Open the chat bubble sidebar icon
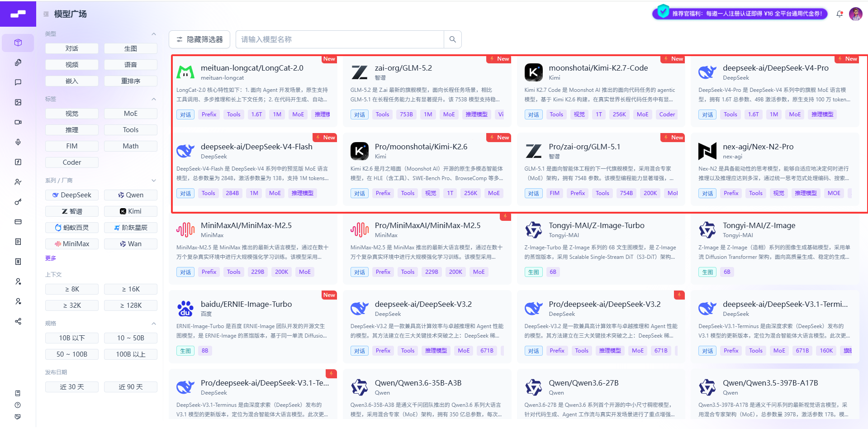The width and height of the screenshot is (868, 429). click(18, 82)
